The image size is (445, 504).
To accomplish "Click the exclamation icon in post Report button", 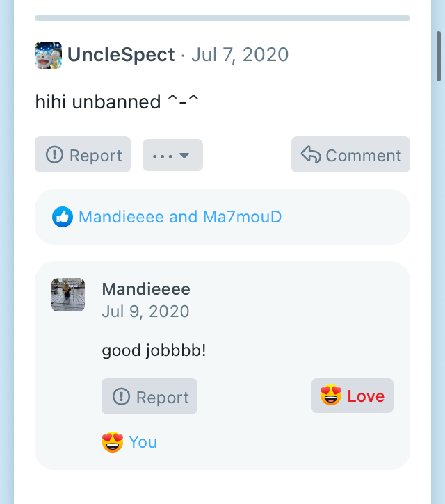I will tap(55, 154).
